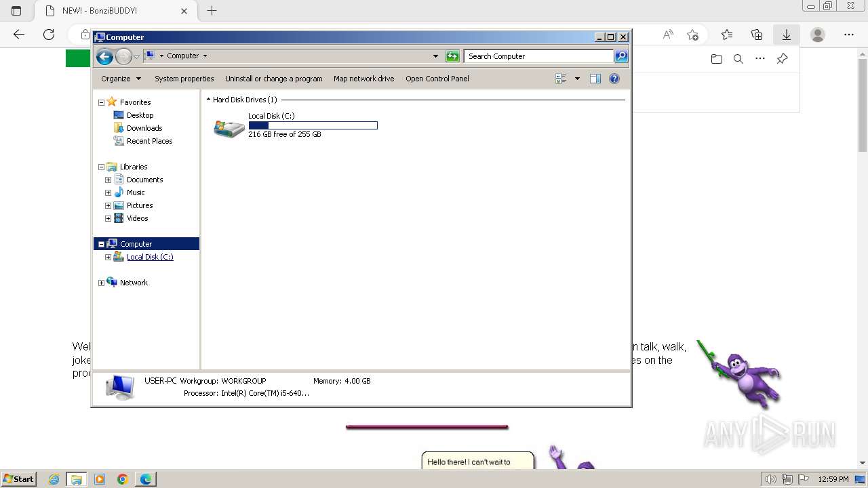This screenshot has width=868, height=488.
Task: Open recent pages dropdown beside Forward arrow
Action: (x=136, y=56)
